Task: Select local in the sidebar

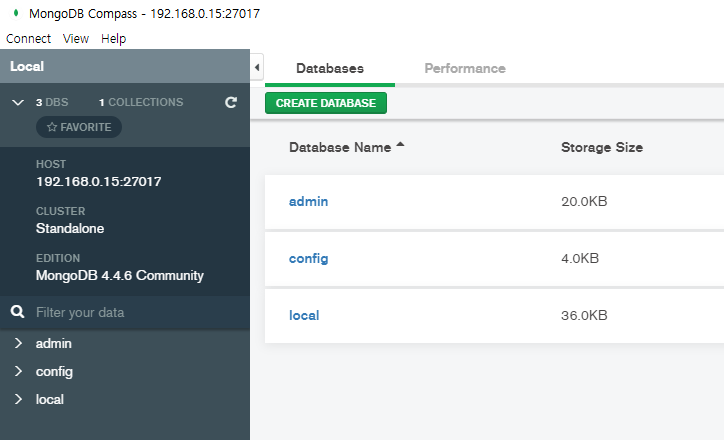Action: click(50, 399)
